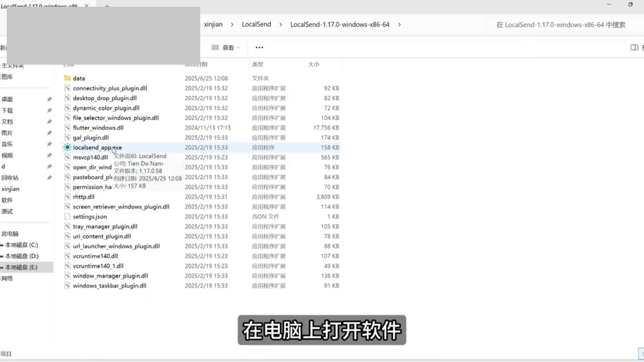Select the file url_launcher_windows_plugin.dll
Image resolution: width=644 pixels, height=362 pixels.
[116, 246]
